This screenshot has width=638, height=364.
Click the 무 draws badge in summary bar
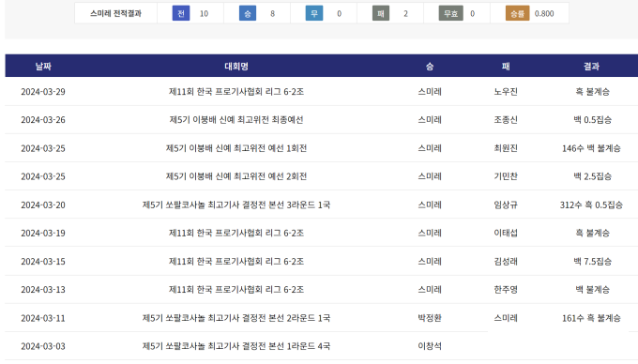(314, 13)
